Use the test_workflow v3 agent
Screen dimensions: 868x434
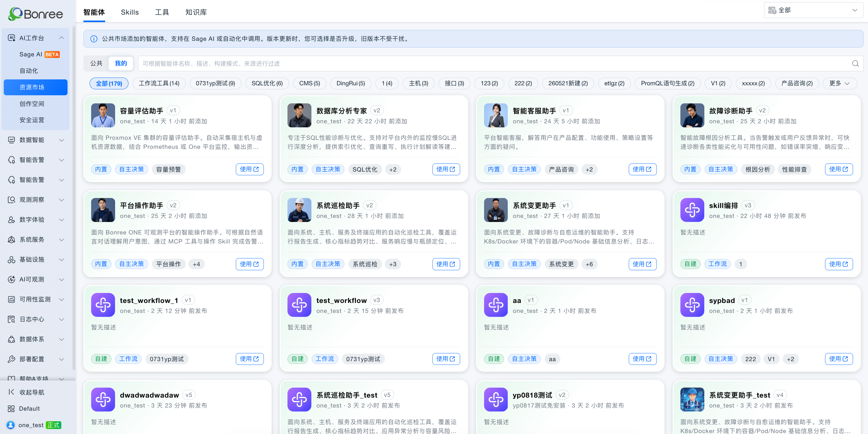pyautogui.click(x=446, y=359)
